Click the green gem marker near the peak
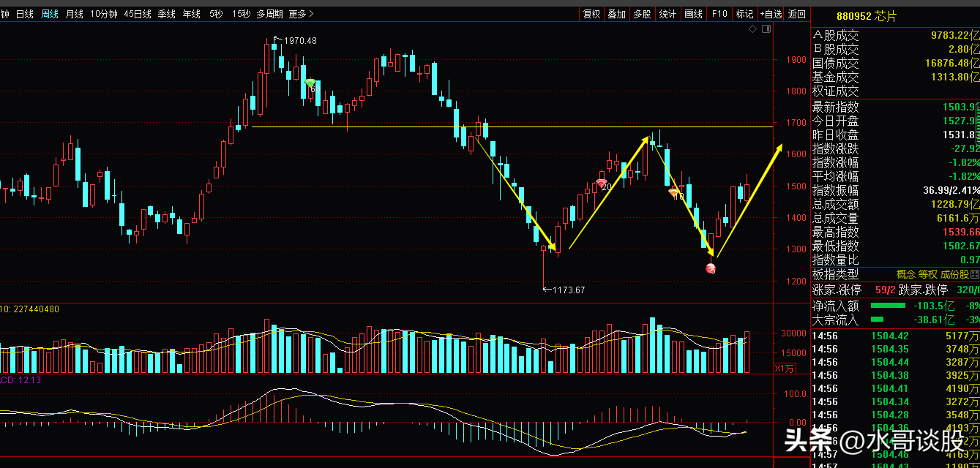Image resolution: width=980 pixels, height=468 pixels. point(310,83)
